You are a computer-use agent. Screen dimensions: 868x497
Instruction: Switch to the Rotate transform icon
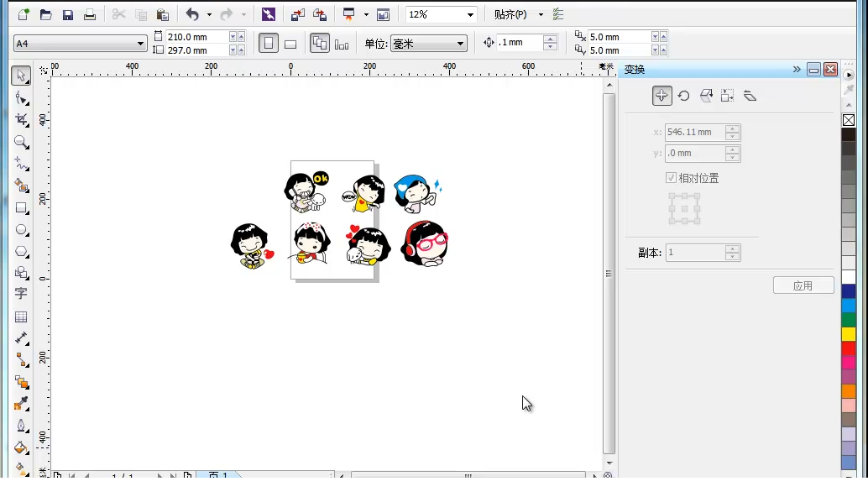tap(683, 96)
